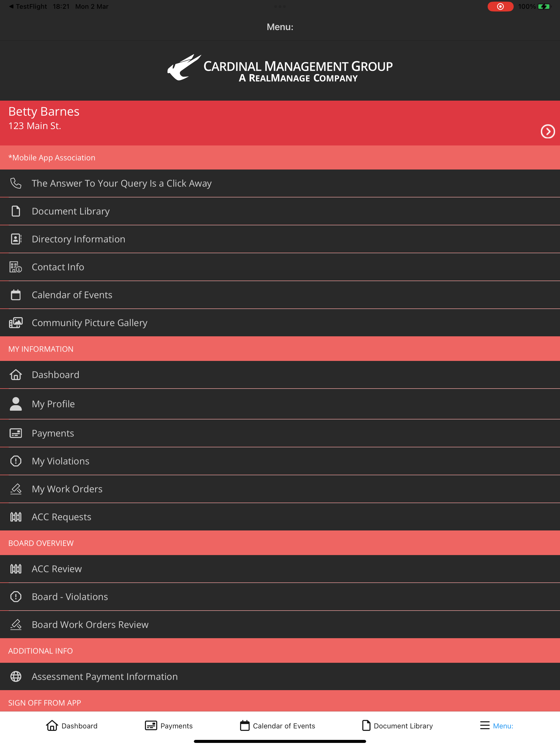The image size is (560, 747).
Task: Select the blue Menu: tab label
Action: point(503,726)
